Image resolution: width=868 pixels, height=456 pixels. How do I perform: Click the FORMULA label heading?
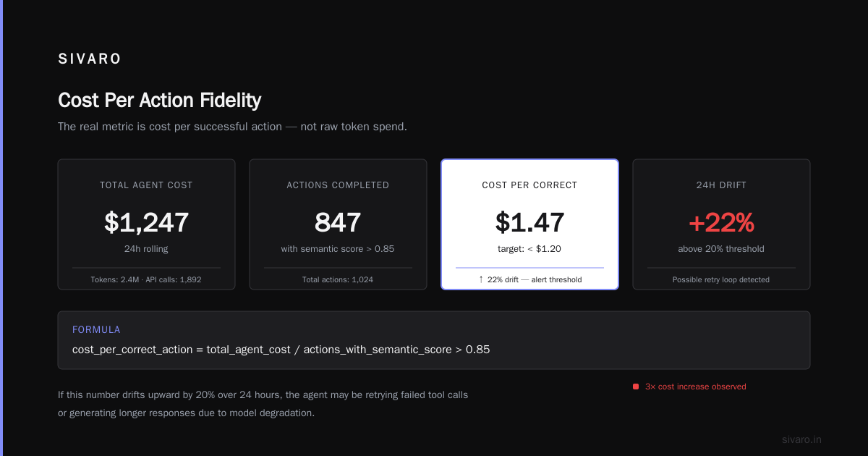(x=96, y=329)
